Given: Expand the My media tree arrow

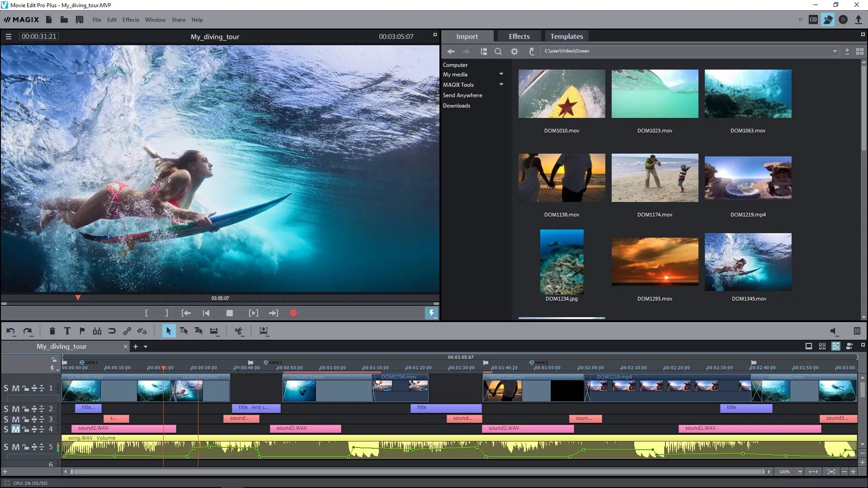Looking at the screenshot, I should pyautogui.click(x=501, y=74).
